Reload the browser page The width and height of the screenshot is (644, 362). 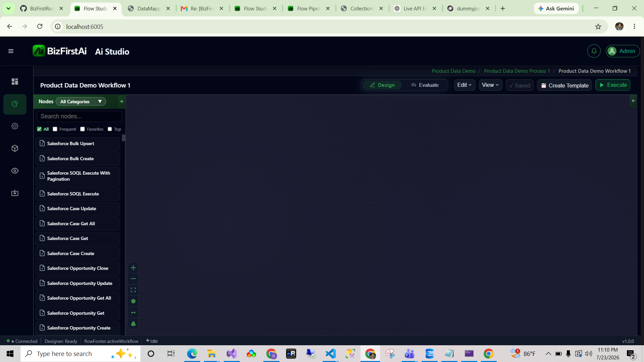tap(40, 26)
